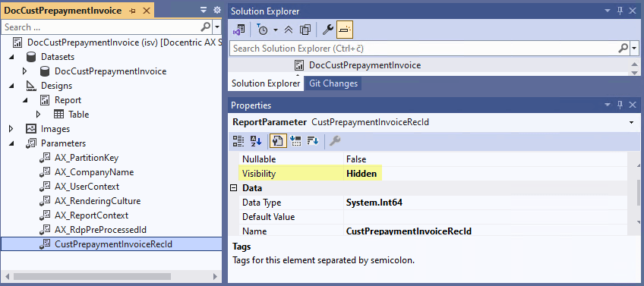Open ReportParameter object selector dropdown
This screenshot has height=286, width=644.
tap(631, 122)
